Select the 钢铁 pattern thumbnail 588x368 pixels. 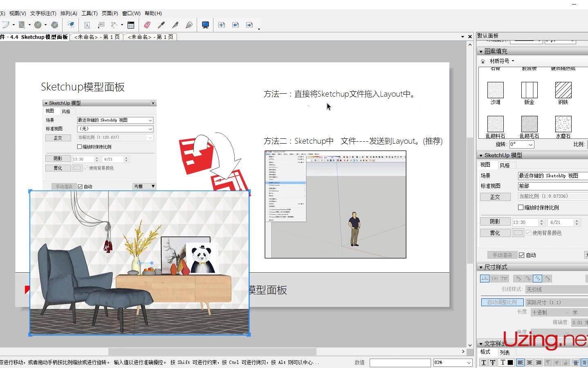(x=563, y=90)
